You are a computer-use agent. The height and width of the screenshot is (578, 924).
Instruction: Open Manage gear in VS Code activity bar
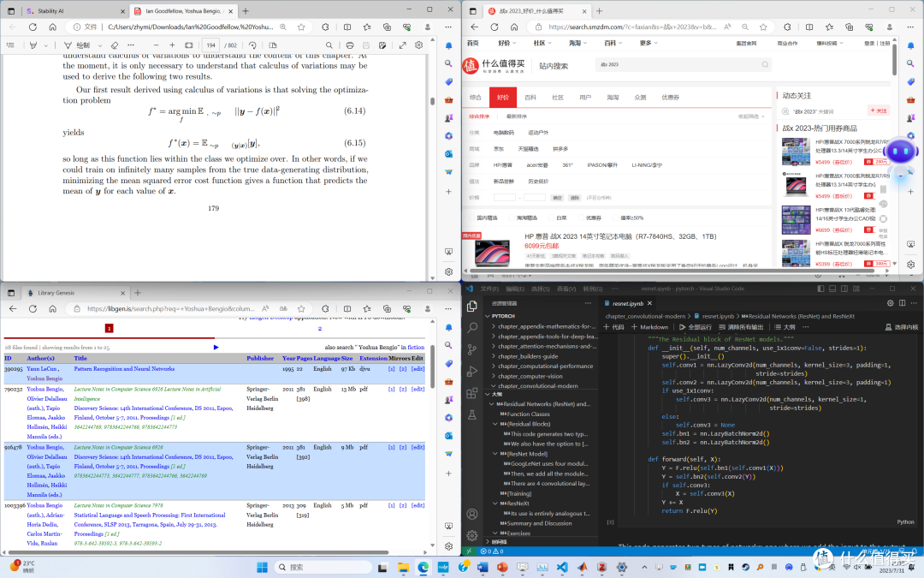(x=472, y=535)
